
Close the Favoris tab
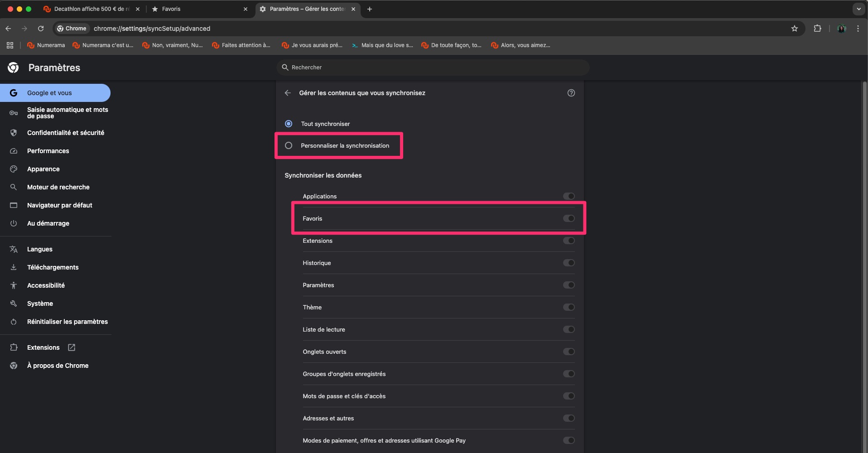(x=246, y=9)
